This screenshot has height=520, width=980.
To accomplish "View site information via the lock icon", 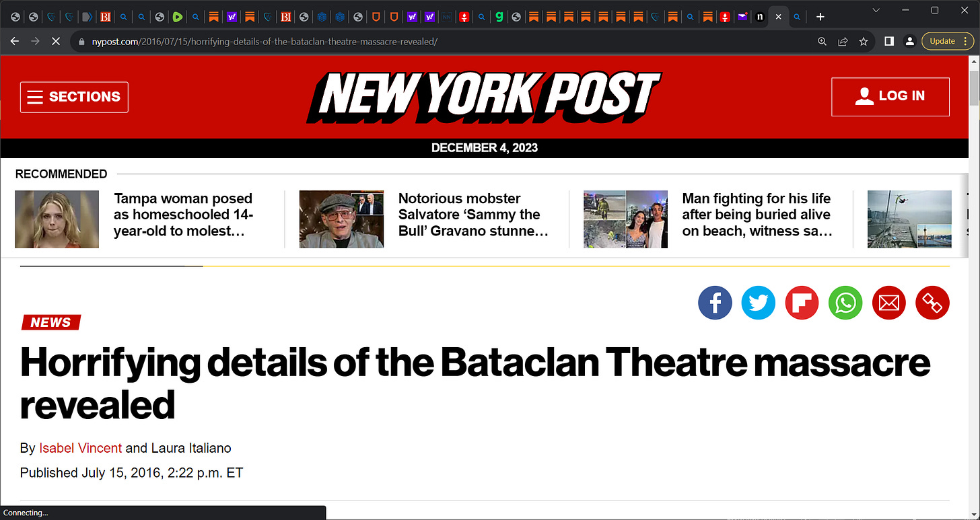I will pyautogui.click(x=81, y=41).
